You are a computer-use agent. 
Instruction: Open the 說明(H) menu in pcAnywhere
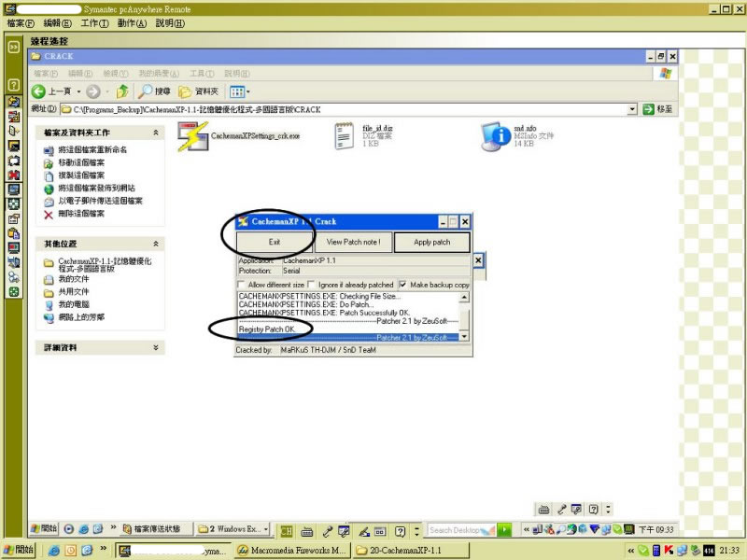[169, 22]
